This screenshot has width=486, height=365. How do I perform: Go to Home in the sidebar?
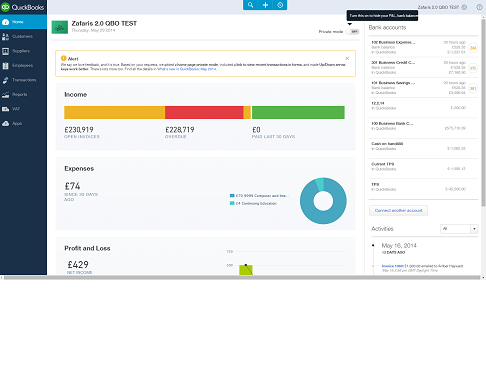(x=23, y=22)
